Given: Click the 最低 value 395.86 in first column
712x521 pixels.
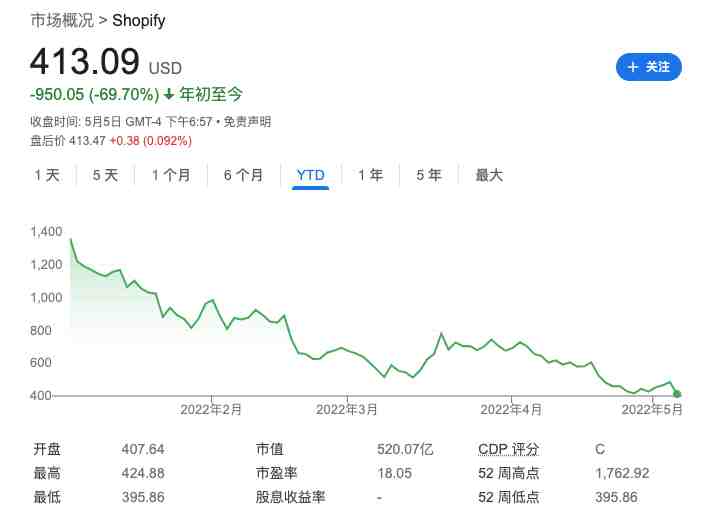Looking at the screenshot, I should [143, 497].
